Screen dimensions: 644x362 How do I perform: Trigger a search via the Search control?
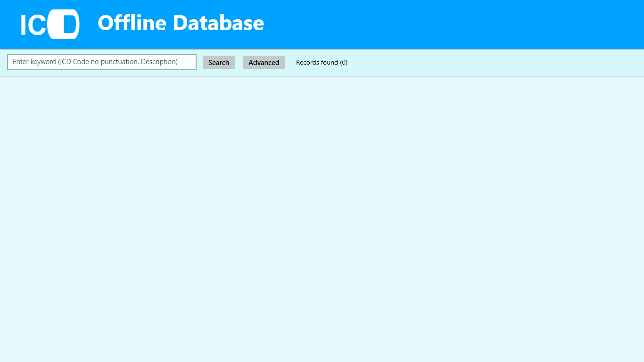pyautogui.click(x=219, y=62)
